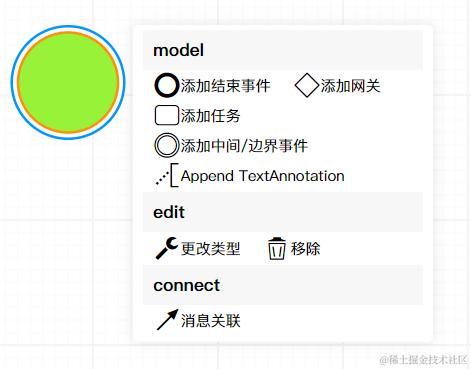The image size is (471, 369).
Task: Choose 添加中间/边界事件 label
Action: click(x=244, y=146)
